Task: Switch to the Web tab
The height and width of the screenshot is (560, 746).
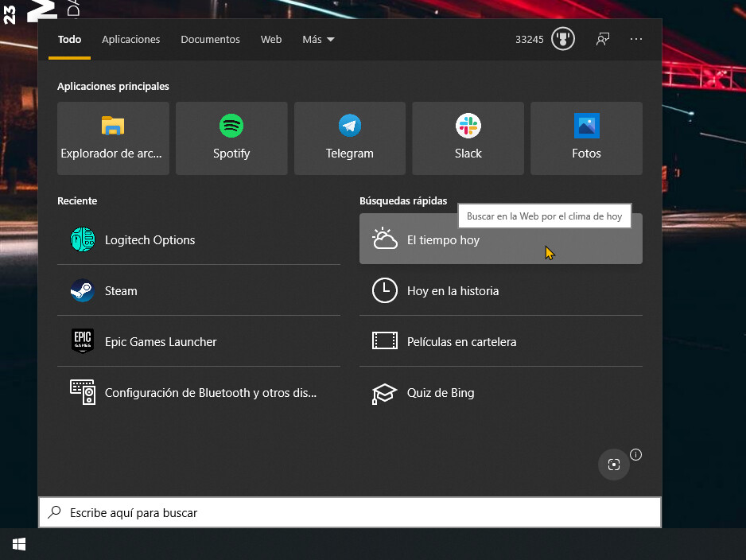Action: tap(271, 40)
